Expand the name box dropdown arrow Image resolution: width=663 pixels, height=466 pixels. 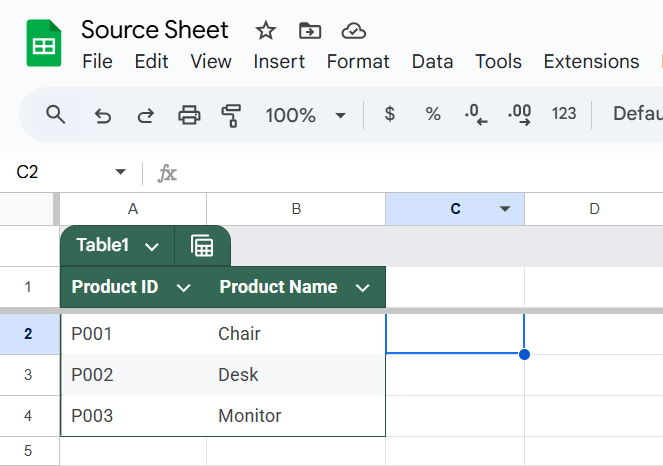pyautogui.click(x=121, y=172)
